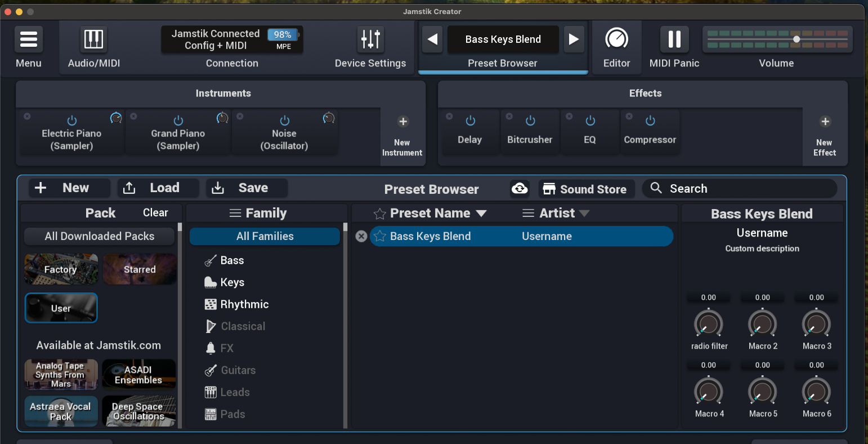This screenshot has width=868, height=444.
Task: Click the New Instrument plus icon
Action: pyautogui.click(x=402, y=122)
